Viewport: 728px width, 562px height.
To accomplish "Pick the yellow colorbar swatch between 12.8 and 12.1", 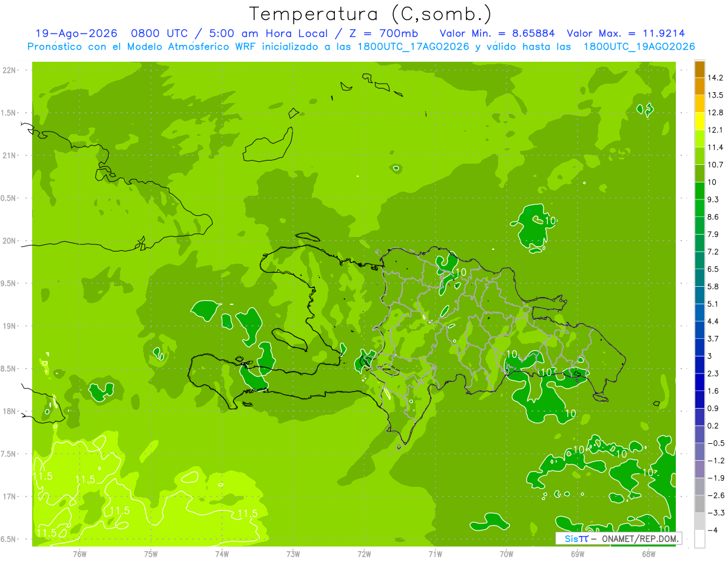I will pos(699,121).
